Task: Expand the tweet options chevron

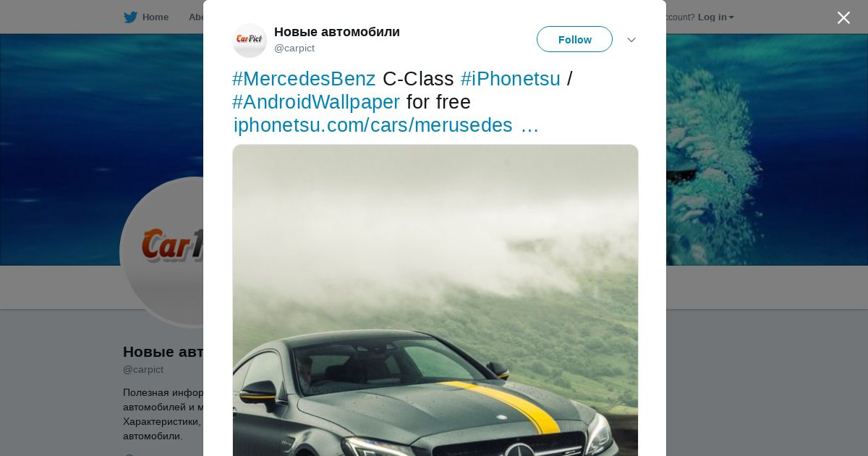Action: coord(631,40)
